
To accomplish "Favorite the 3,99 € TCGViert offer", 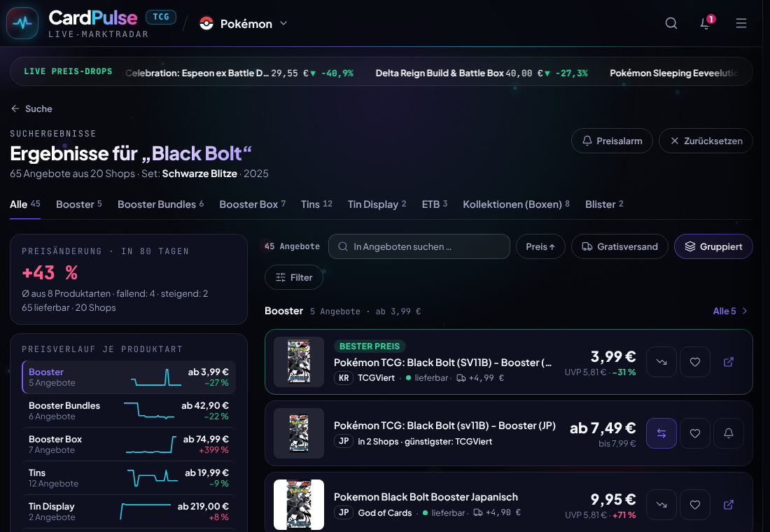I will 695,362.
